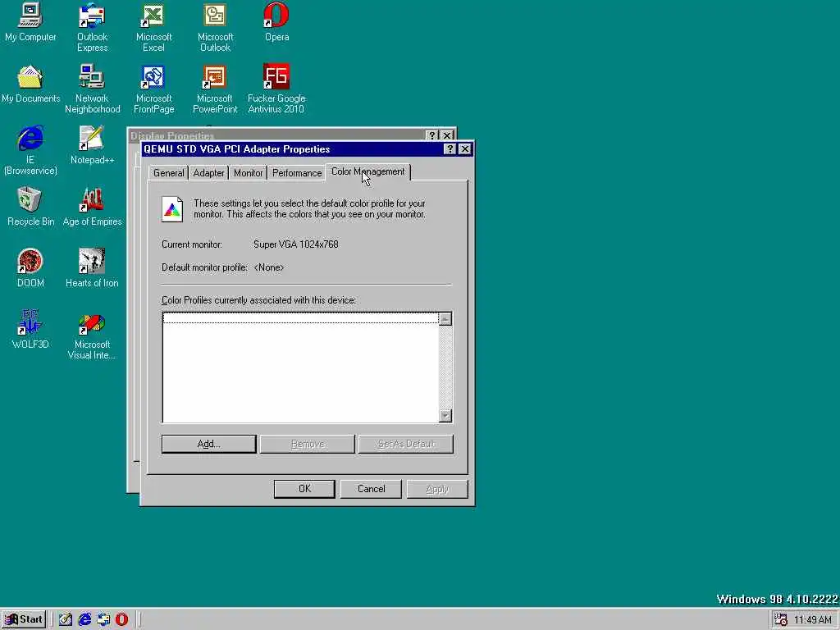The image size is (840, 630).
Task: Open Microsoft Outlook desktop shortcut
Action: [215, 28]
